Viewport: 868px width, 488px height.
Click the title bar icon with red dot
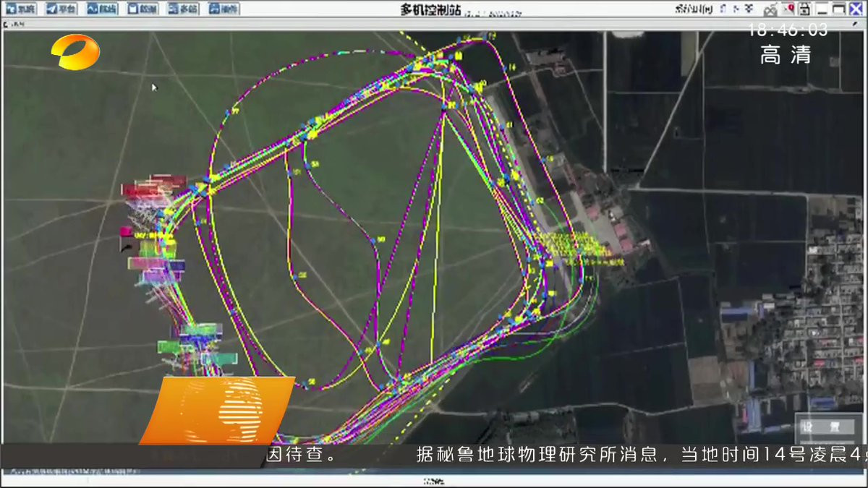click(788, 9)
